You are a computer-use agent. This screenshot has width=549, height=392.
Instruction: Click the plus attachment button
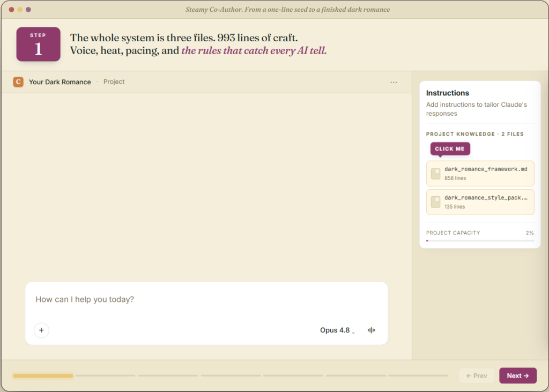41,330
